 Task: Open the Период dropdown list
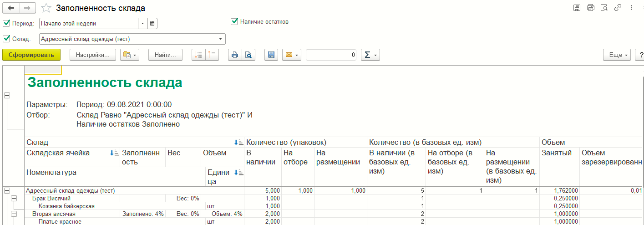point(143,23)
